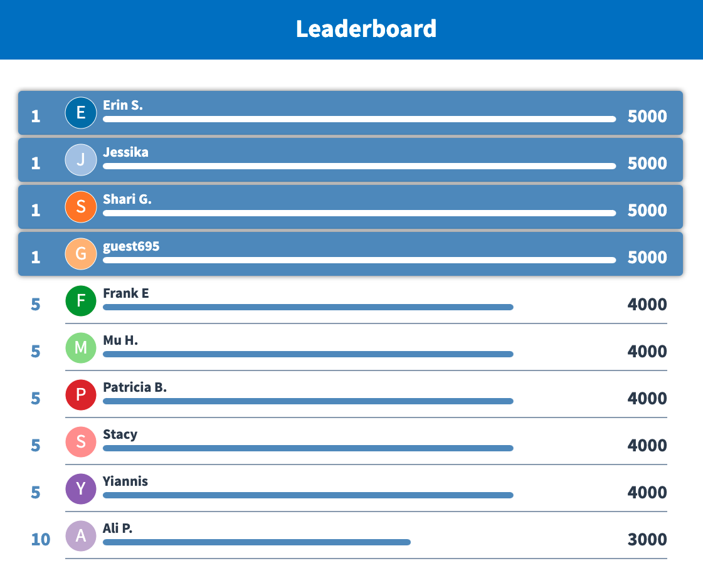Viewport: 703px width, 588px height.
Task: Click guest695's avatar circle
Action: point(80,254)
